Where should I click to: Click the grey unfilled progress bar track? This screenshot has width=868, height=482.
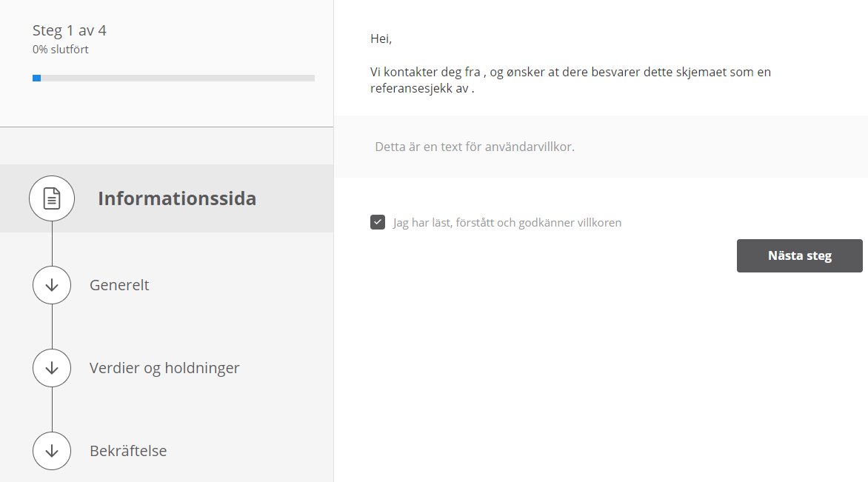178,78
